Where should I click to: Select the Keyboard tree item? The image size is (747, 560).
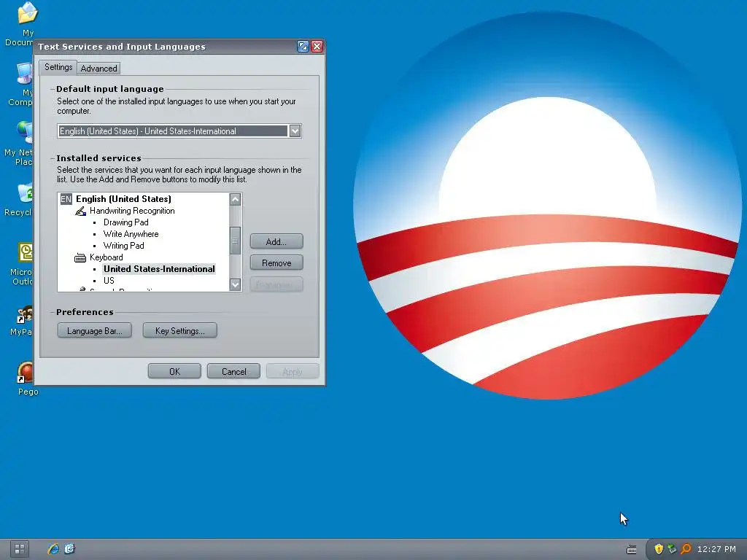point(107,257)
